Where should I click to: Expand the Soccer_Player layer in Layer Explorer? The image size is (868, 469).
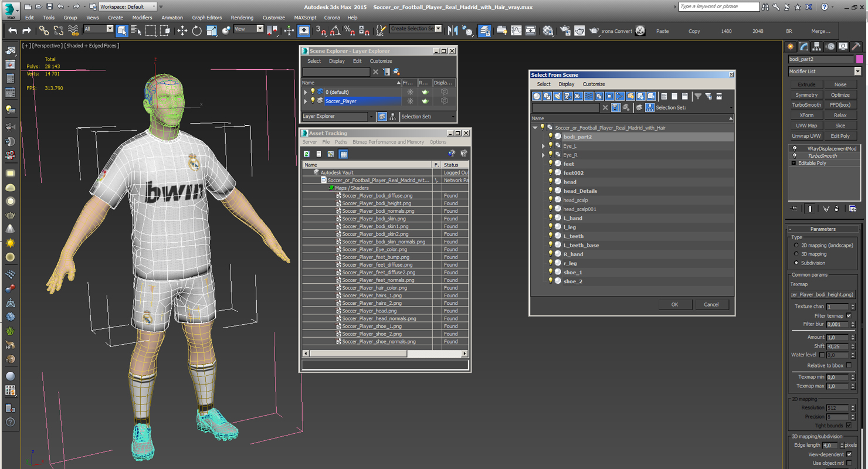coord(306,101)
